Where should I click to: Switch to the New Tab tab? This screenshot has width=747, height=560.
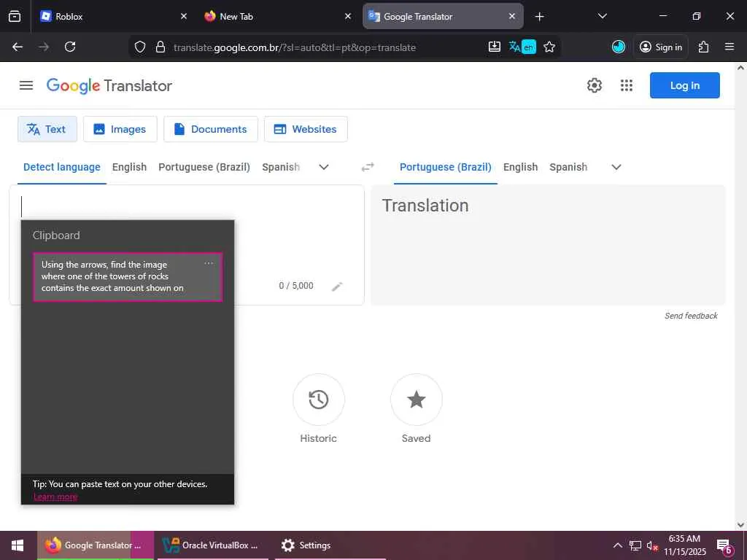click(x=277, y=16)
